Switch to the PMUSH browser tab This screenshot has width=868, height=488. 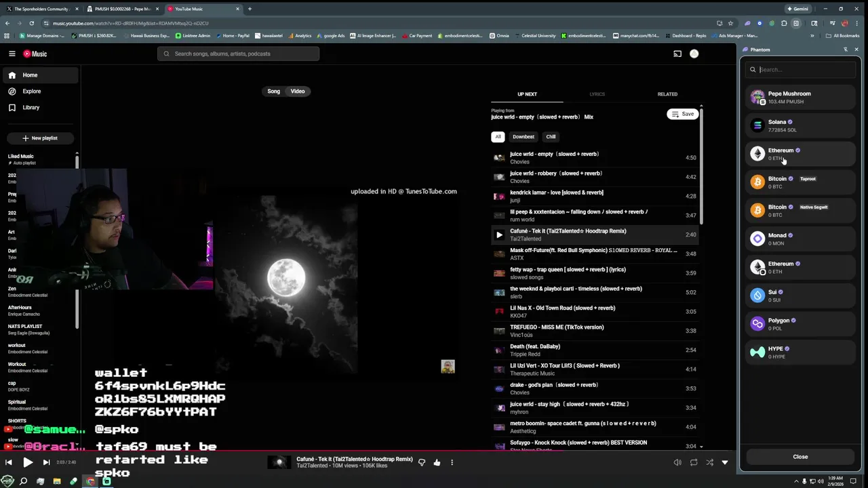click(122, 9)
